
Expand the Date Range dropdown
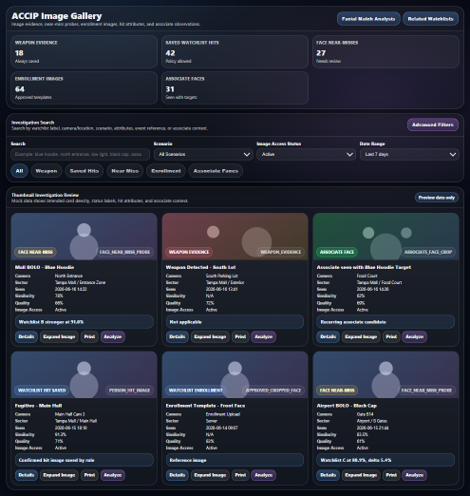point(409,154)
